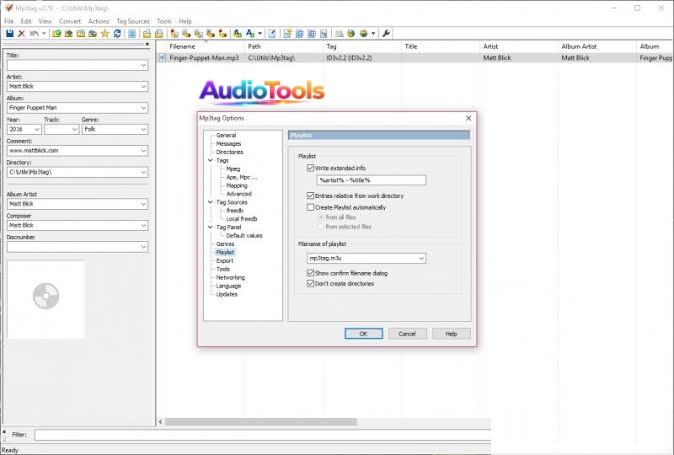Screen dimensions: 674x455
Task: Open the Filename of playlist dropdown
Action: [x=421, y=258]
